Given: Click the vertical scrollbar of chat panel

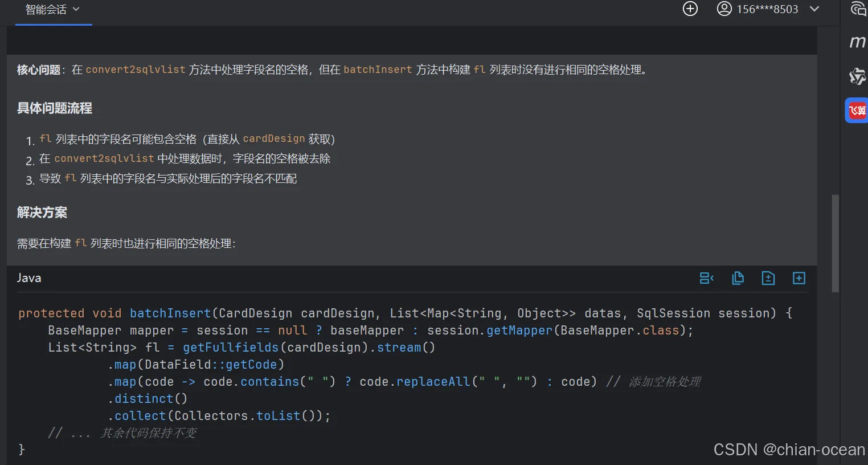Looking at the screenshot, I should tap(835, 243).
